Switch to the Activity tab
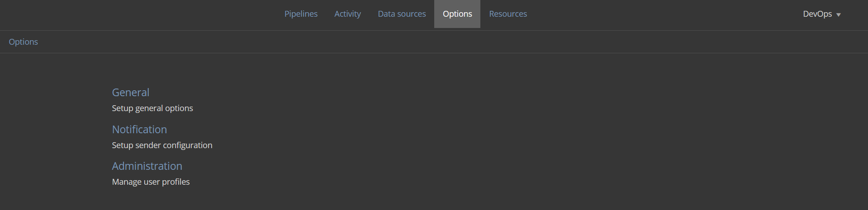 click(347, 14)
